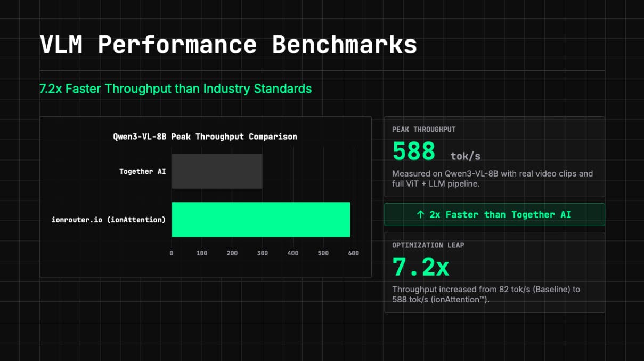Click the 2x Faster than Together AI banner

[x=494, y=214]
